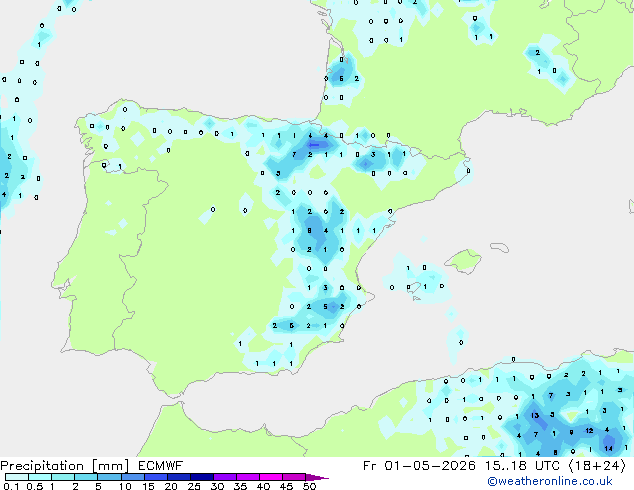Viewport: 634px width, 490px height.
Task: Click the 5–10 mm legend swatch
Action: click(109, 477)
